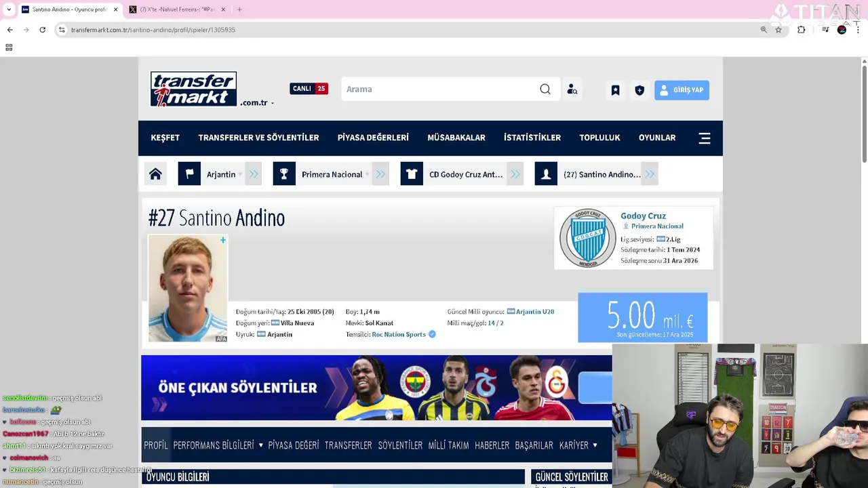Viewport: 868px width, 488px height.
Task: Open the hamburger menu icon
Action: click(705, 138)
